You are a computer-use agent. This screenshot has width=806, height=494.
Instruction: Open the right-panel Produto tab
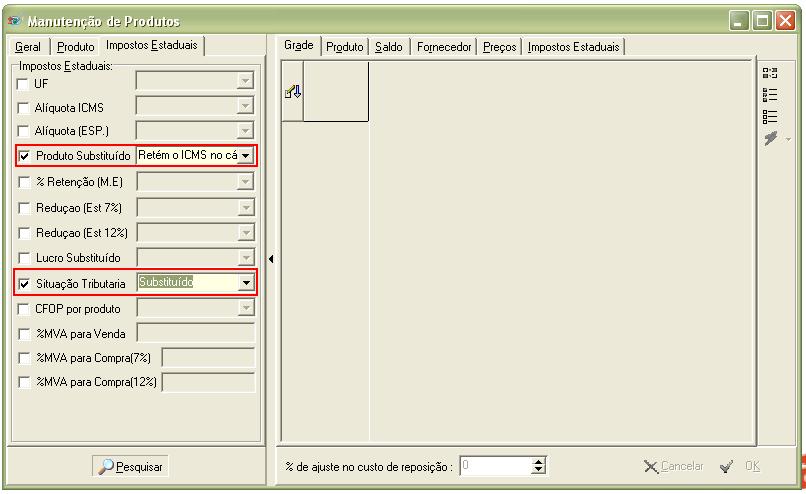pos(344,47)
